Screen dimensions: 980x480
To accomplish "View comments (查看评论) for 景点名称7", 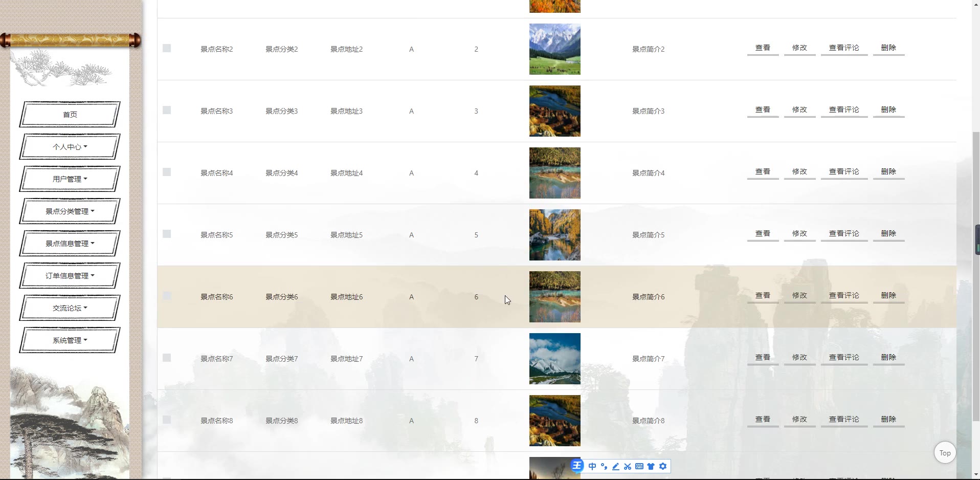I will coord(844,358).
